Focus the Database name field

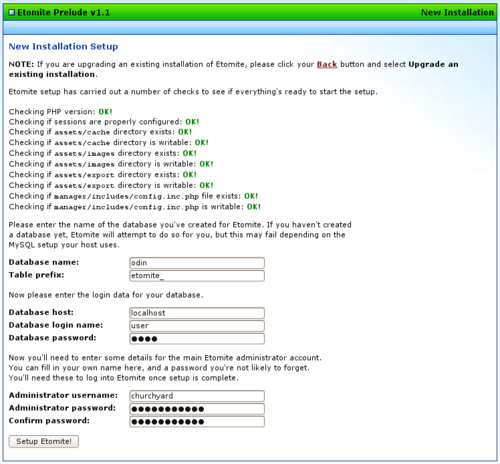(197, 263)
